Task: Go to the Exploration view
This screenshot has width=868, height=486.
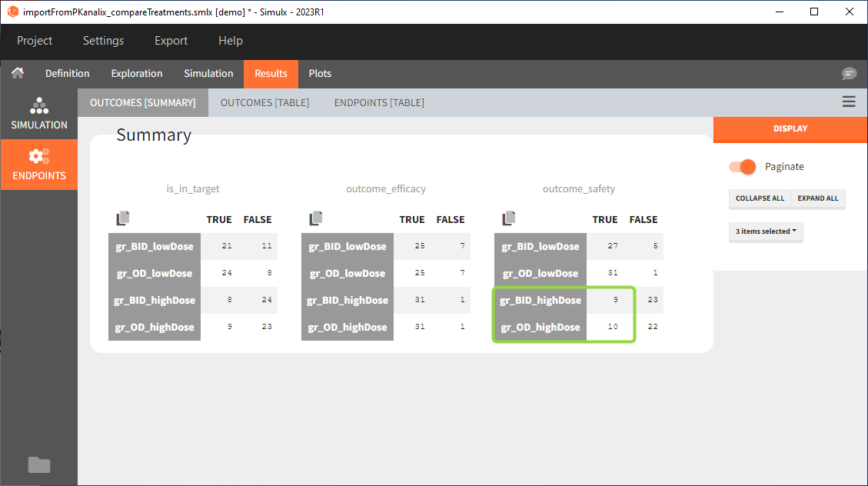Action: (136, 73)
